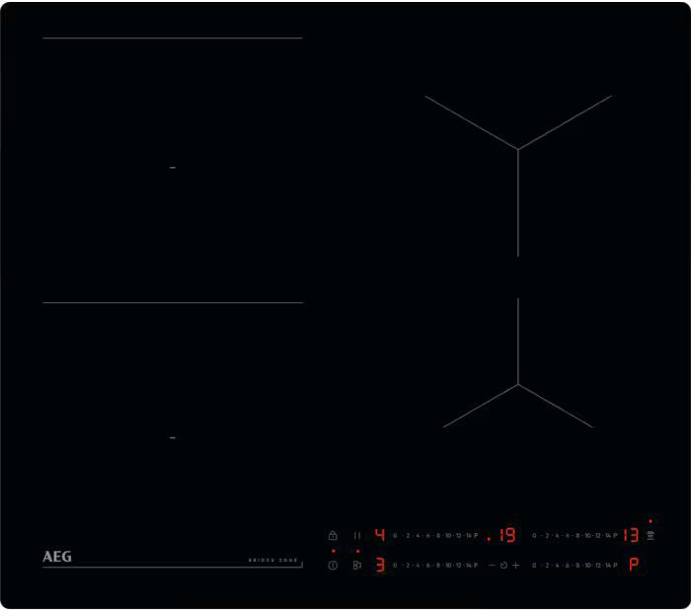Tap the red P boost display

pyautogui.click(x=633, y=566)
